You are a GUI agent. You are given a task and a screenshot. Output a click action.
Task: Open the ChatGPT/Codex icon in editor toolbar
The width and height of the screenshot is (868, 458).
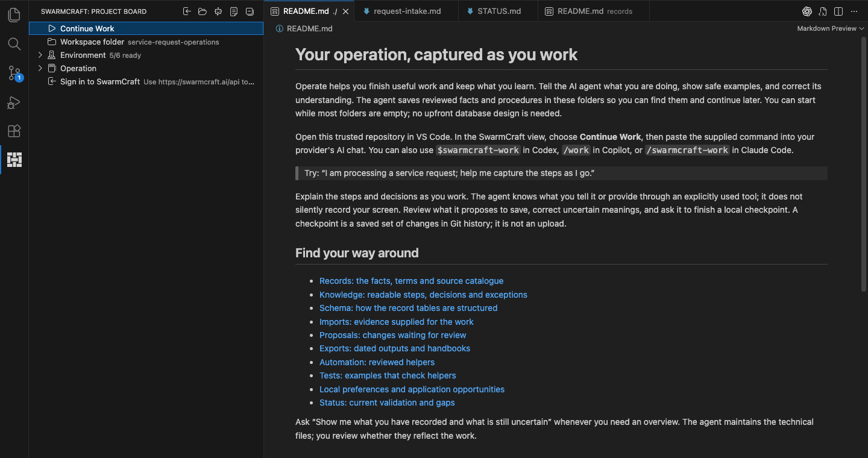point(807,11)
